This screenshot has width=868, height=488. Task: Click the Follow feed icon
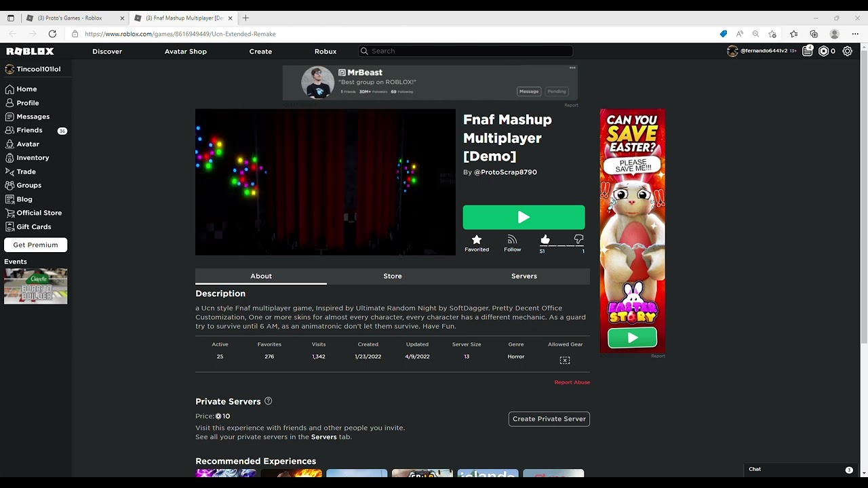tap(513, 239)
